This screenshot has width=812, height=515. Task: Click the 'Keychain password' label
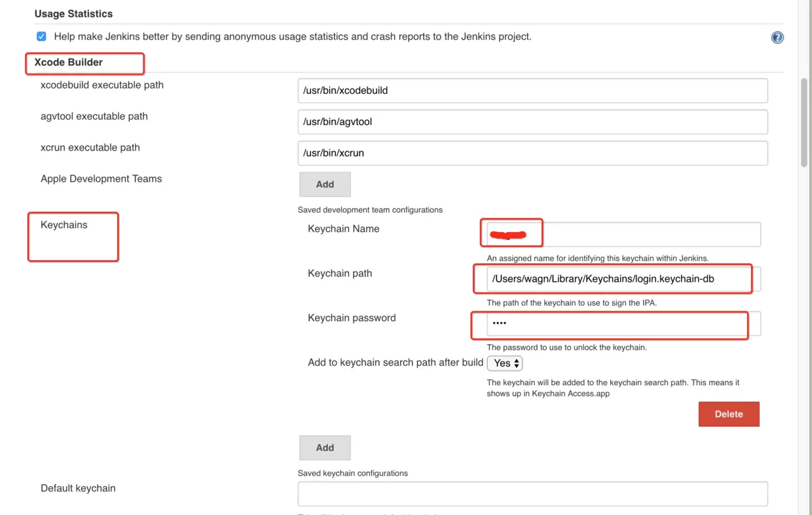tap(352, 318)
